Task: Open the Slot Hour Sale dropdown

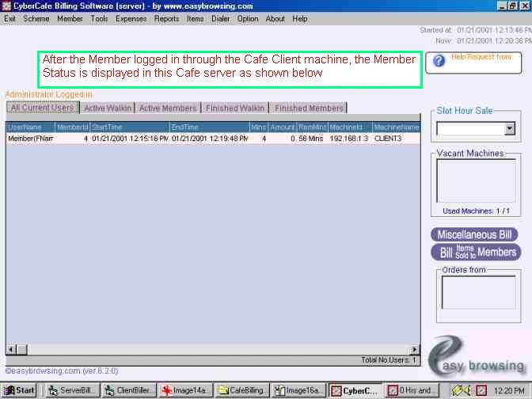Action: 509,128
